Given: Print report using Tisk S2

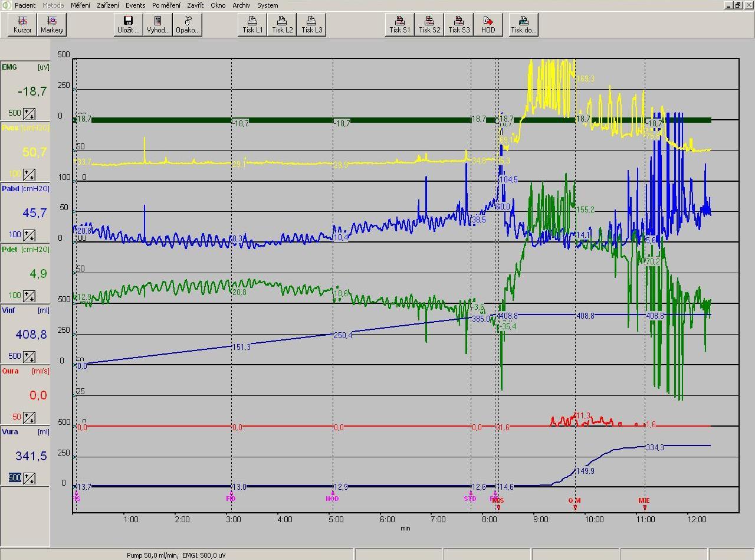Looking at the screenshot, I should 429,25.
